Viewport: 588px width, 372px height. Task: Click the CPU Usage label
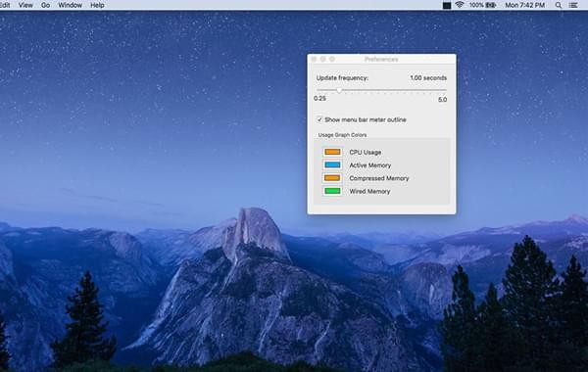366,152
